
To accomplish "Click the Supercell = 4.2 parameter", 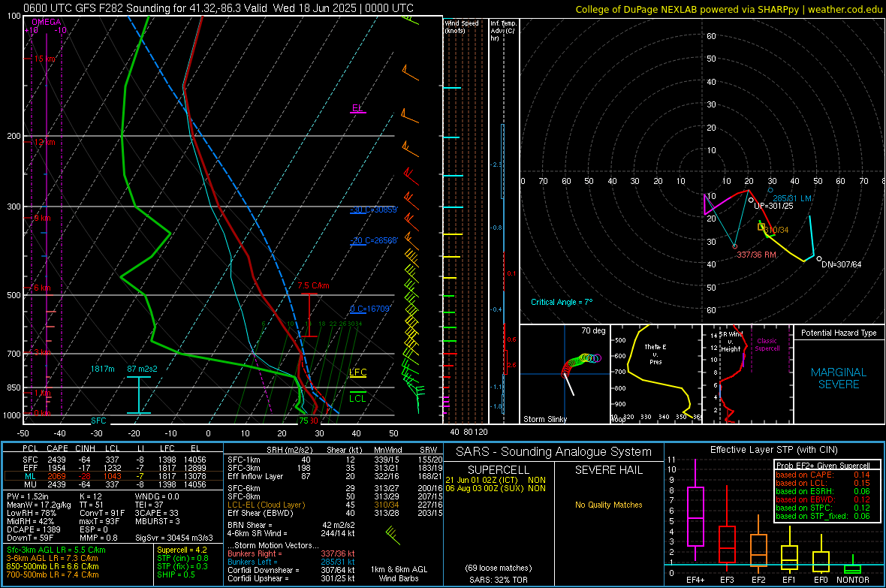I will [x=182, y=550].
